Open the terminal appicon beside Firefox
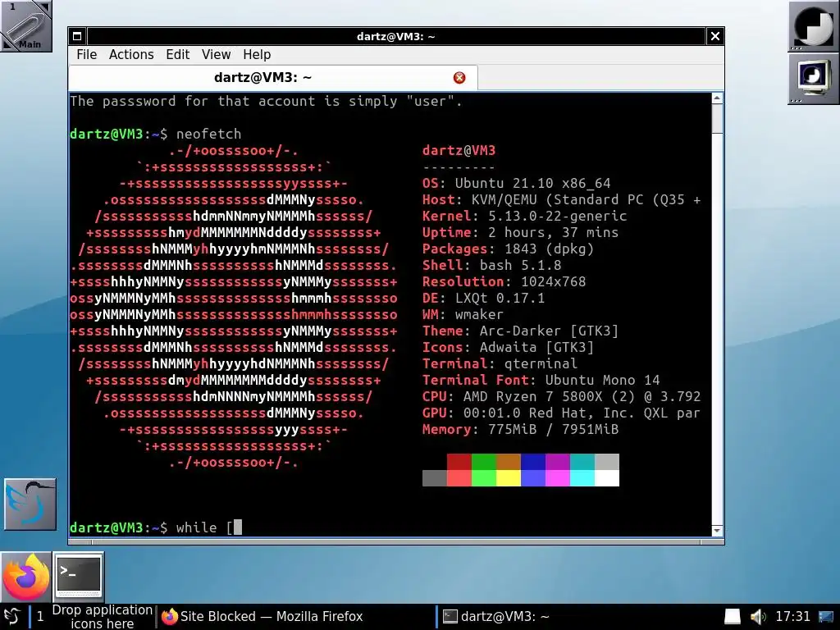840x630 pixels. (78, 577)
